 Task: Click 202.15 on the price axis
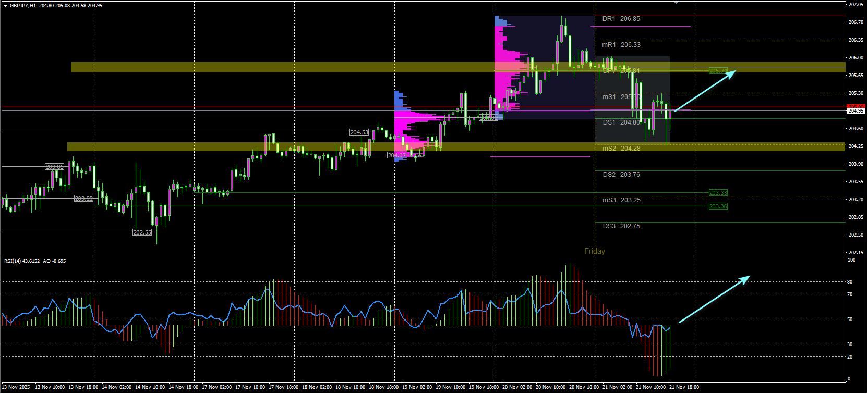pos(856,253)
